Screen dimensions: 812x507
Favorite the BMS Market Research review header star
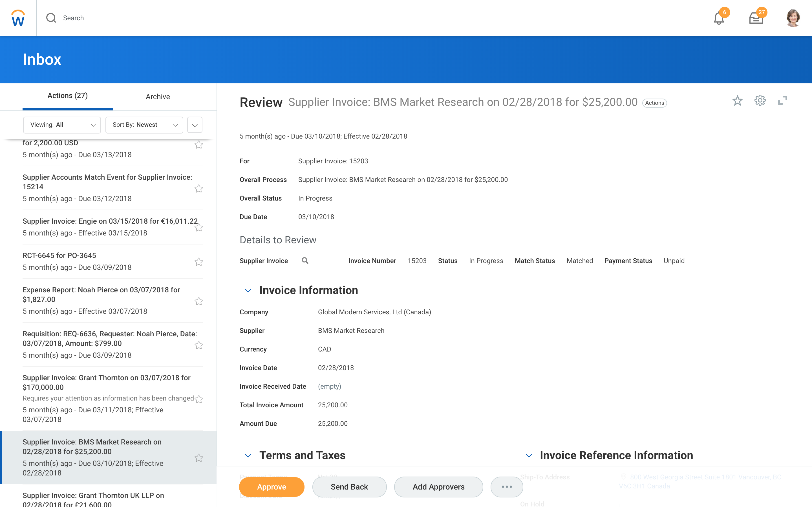point(737,101)
